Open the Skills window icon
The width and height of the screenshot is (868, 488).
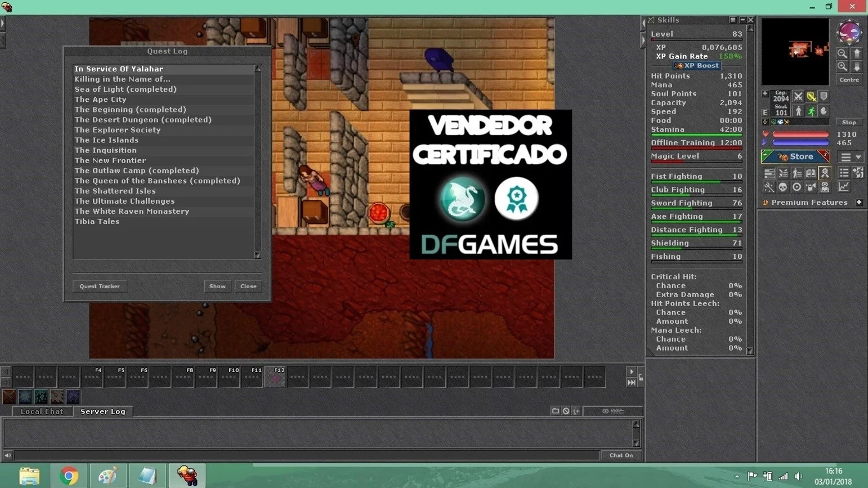tap(769, 173)
